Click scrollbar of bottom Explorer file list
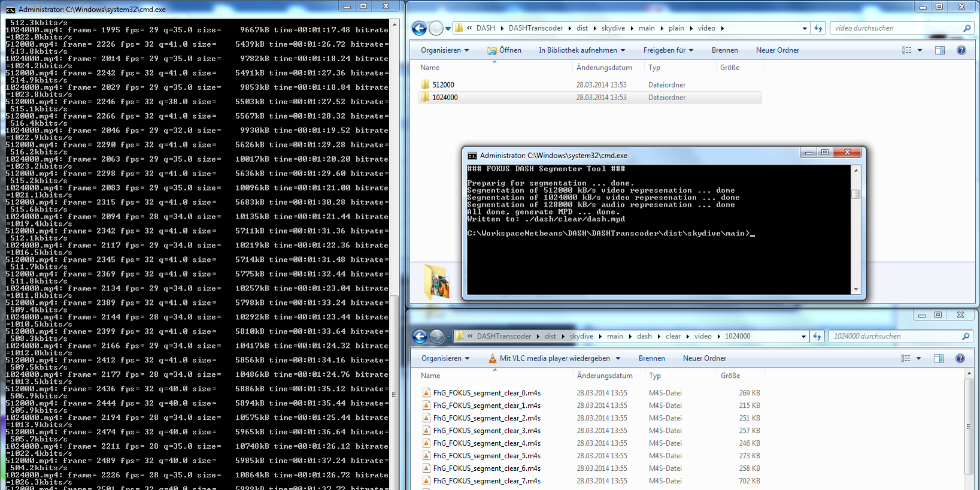Image resolution: width=980 pixels, height=490 pixels. 969,427
